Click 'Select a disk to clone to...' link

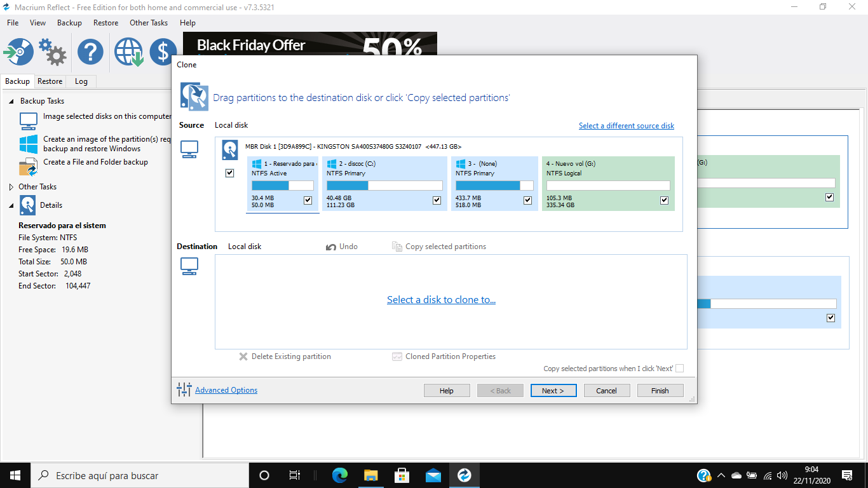tap(441, 300)
